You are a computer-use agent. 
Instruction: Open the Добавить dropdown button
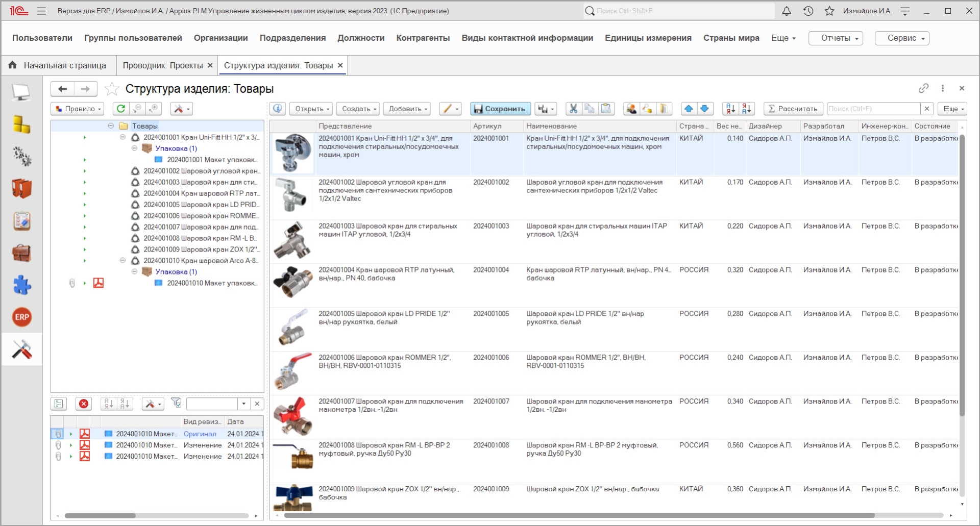(x=407, y=109)
